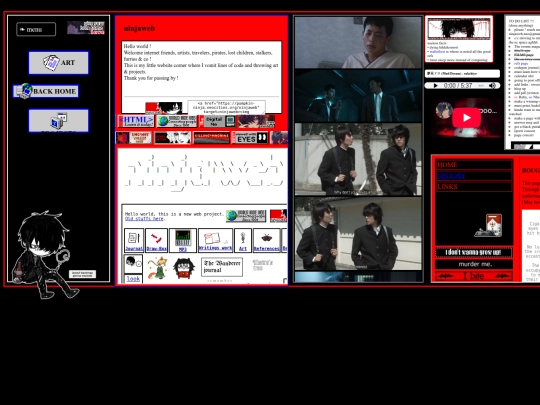Select HOME in red panel menu
This screenshot has width=540, height=405.
tap(474, 165)
